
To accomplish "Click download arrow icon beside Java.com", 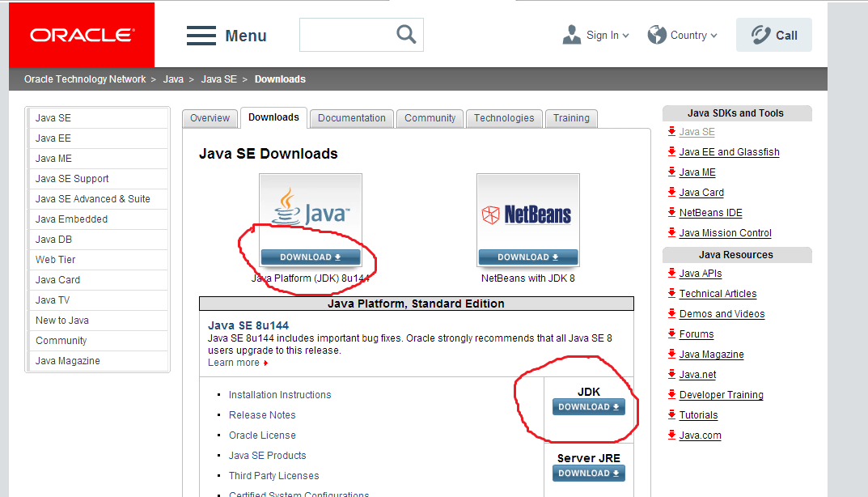I will pos(671,435).
